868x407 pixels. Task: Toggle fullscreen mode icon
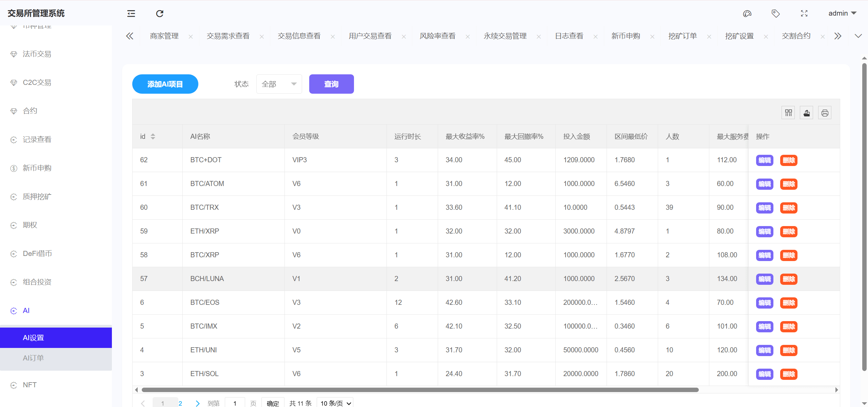click(x=804, y=14)
